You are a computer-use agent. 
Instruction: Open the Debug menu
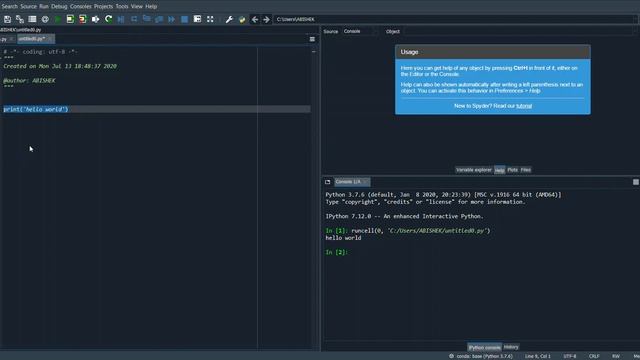click(59, 7)
